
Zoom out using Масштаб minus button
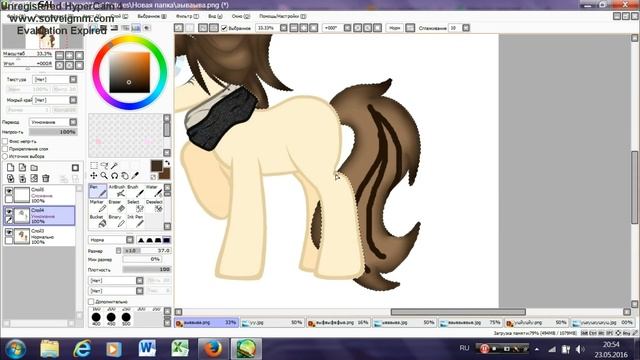click(60, 55)
